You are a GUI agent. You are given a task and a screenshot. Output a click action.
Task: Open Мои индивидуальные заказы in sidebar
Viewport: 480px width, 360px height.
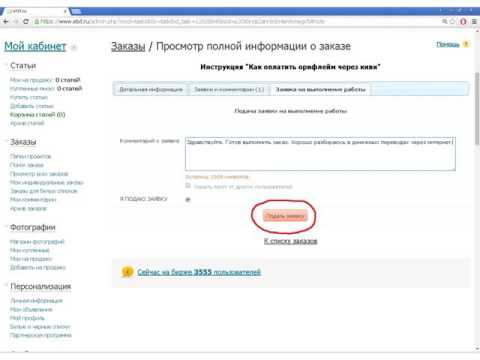(47, 182)
